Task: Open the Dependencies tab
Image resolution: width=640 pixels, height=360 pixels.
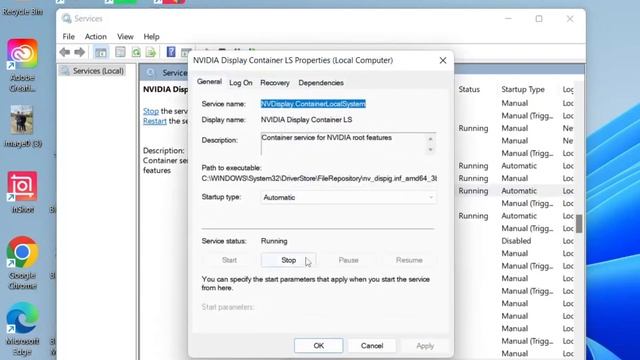Action: click(x=321, y=82)
